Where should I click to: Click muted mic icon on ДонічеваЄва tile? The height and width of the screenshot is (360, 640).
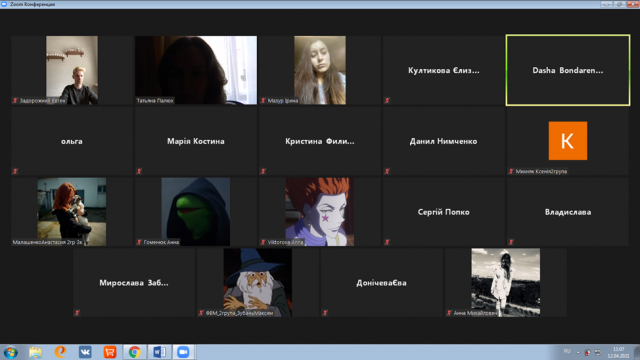coord(325,313)
